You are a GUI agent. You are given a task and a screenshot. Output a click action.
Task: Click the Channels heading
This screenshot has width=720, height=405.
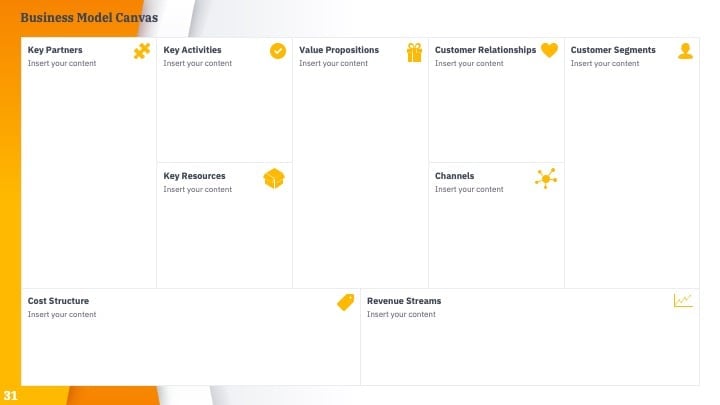pos(454,176)
